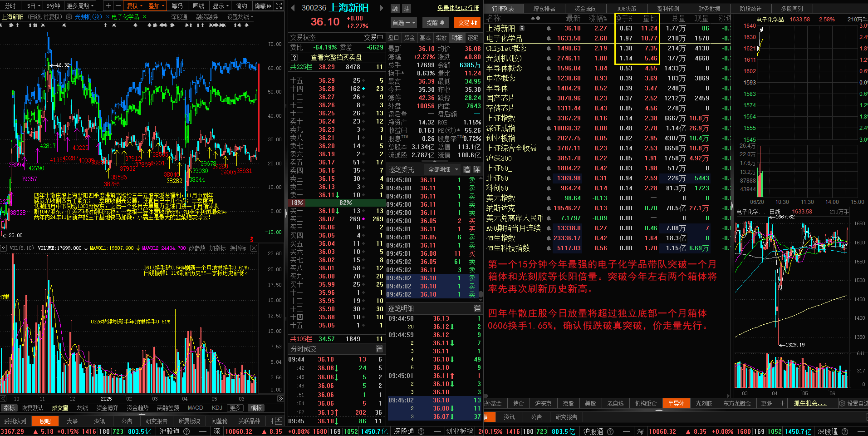
Task: Select the 资金流向 tab in the right panel
Action: pyautogui.click(x=586, y=9)
